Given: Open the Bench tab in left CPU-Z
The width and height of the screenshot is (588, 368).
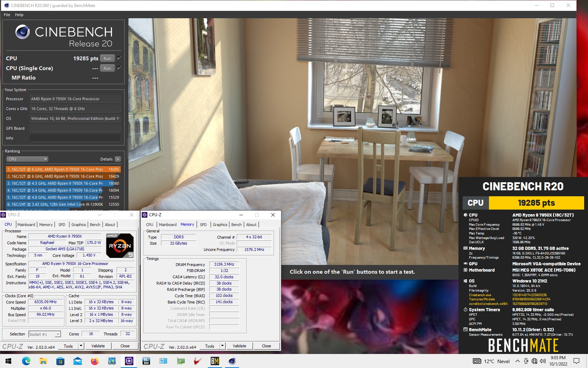Looking at the screenshot, I should click(95, 225).
